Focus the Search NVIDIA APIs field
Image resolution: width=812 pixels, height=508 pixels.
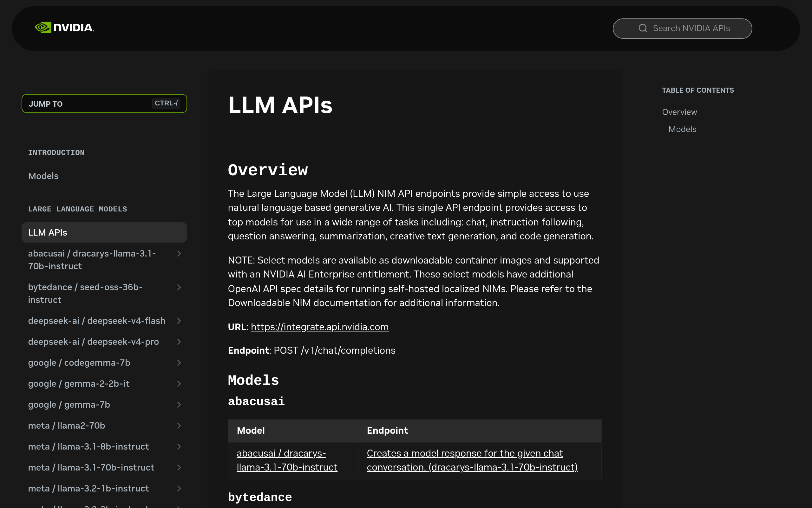[682, 29]
